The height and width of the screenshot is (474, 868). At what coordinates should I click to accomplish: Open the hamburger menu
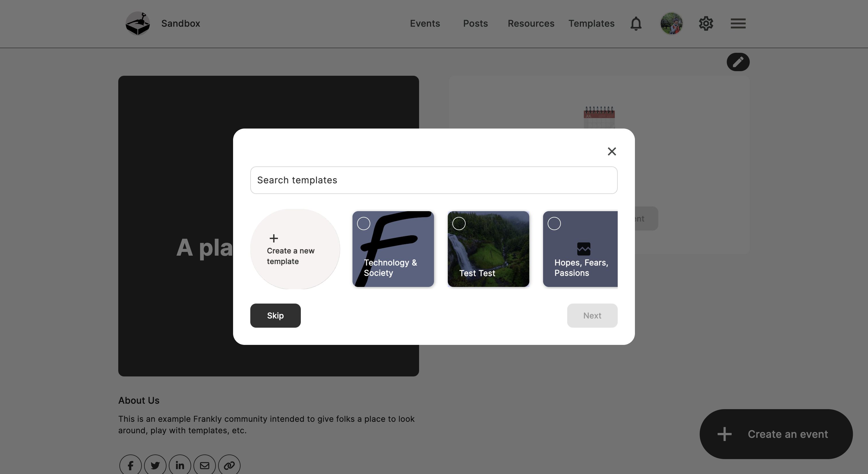tap(738, 24)
